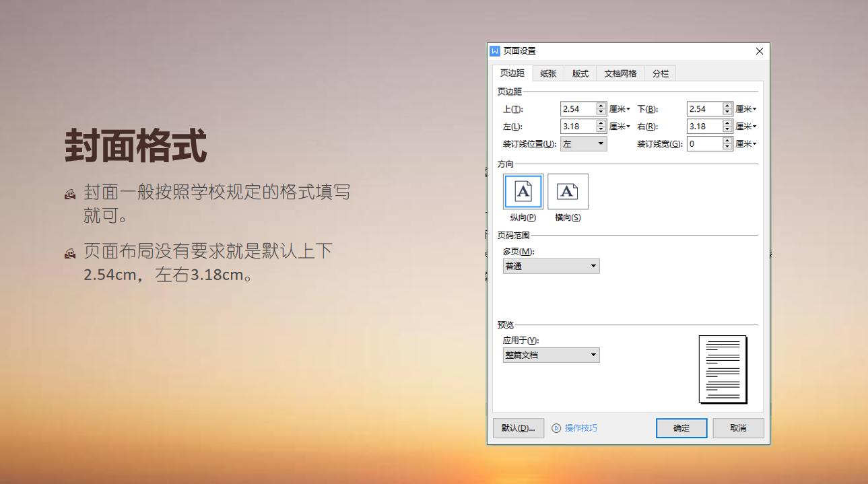Switch to the 纸张 tab
This screenshot has width=868, height=484.
coord(547,73)
